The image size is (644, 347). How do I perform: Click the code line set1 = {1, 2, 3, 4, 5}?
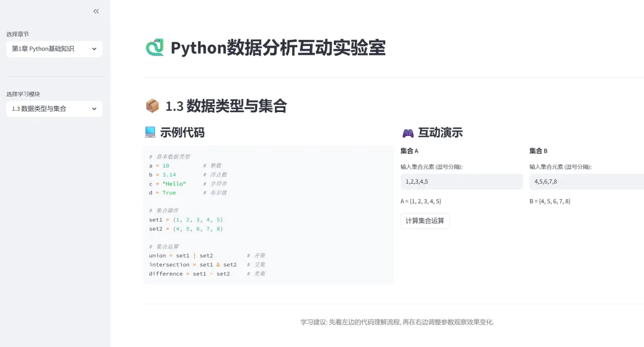click(x=186, y=219)
